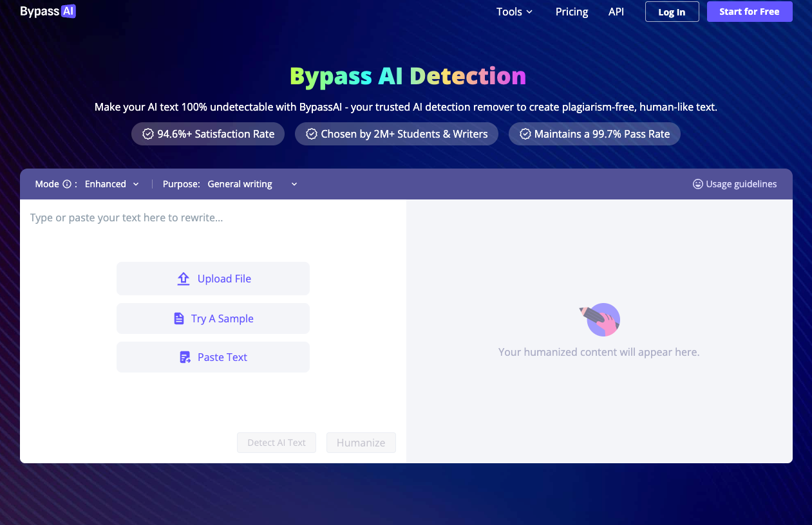Click the Humanize button
812x525 pixels.
point(361,443)
